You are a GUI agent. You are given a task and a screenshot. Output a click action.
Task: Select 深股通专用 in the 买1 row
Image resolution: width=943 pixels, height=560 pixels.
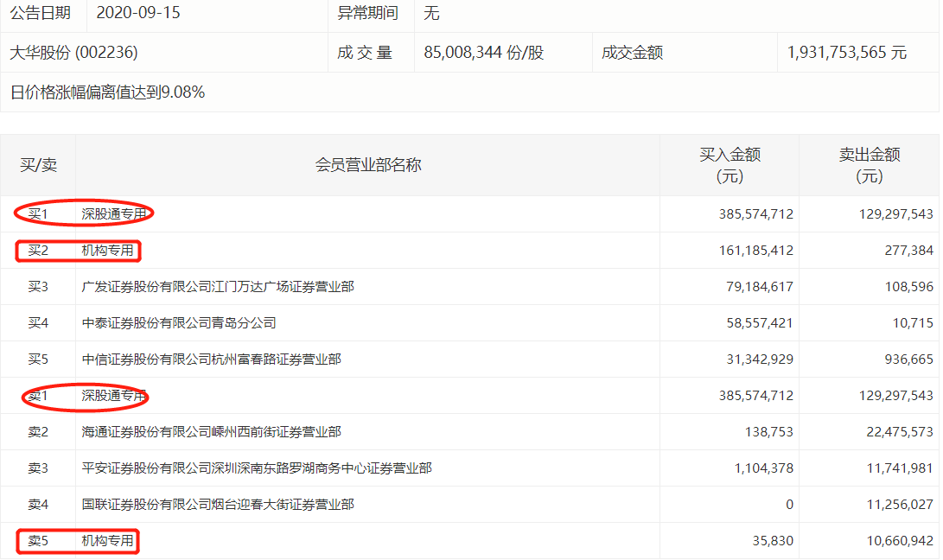(114, 214)
